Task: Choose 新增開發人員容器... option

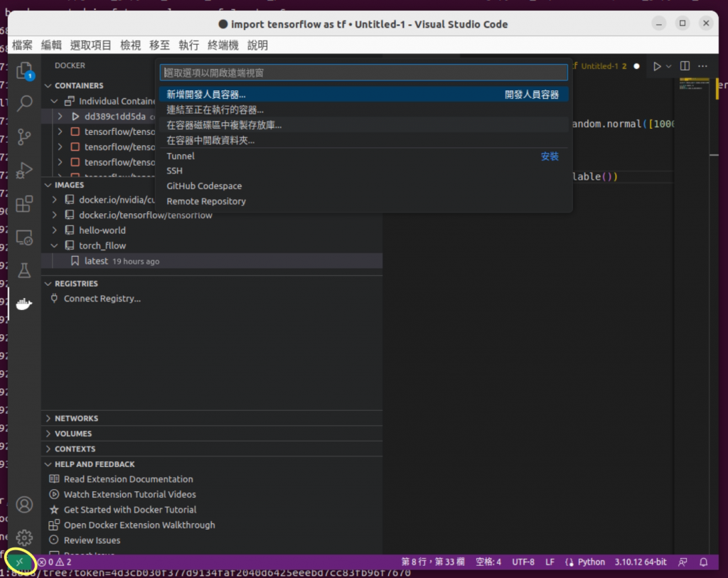Action: [x=363, y=95]
